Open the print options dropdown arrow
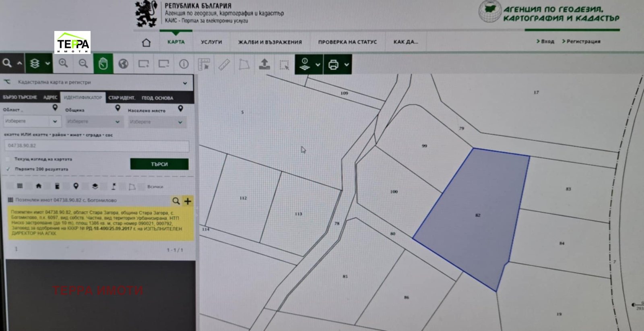This screenshot has width=644, height=331. pyautogui.click(x=347, y=64)
